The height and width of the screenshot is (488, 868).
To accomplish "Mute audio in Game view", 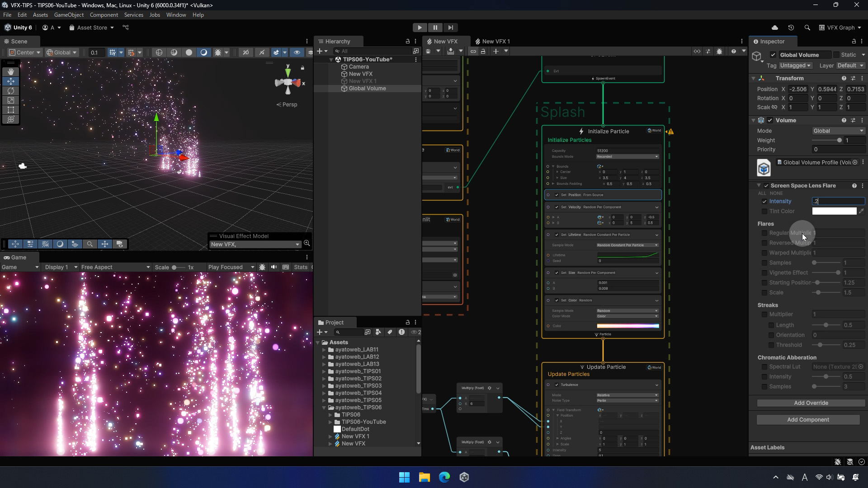I will (x=274, y=267).
